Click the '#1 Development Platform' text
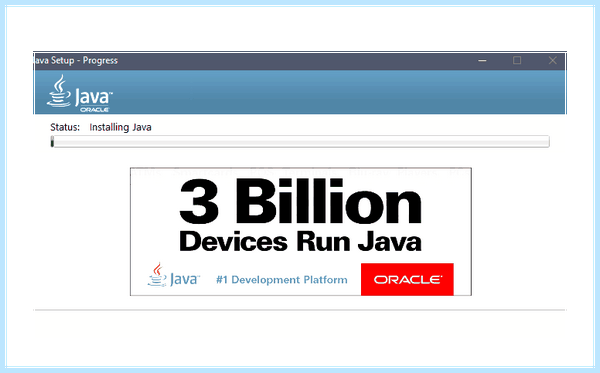600x373 pixels. (x=282, y=280)
